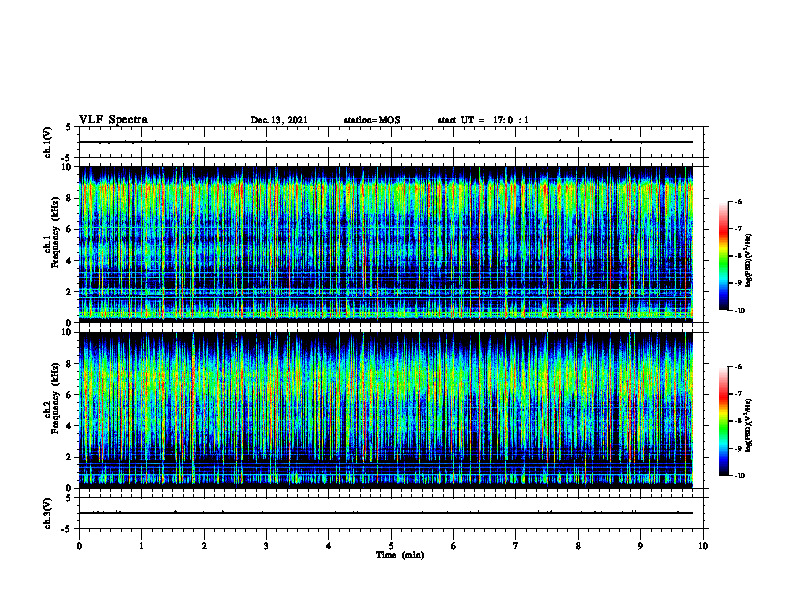Click the "-7" label on ch.1 colorbar
Screen dimensions: 792x612
click(x=737, y=229)
